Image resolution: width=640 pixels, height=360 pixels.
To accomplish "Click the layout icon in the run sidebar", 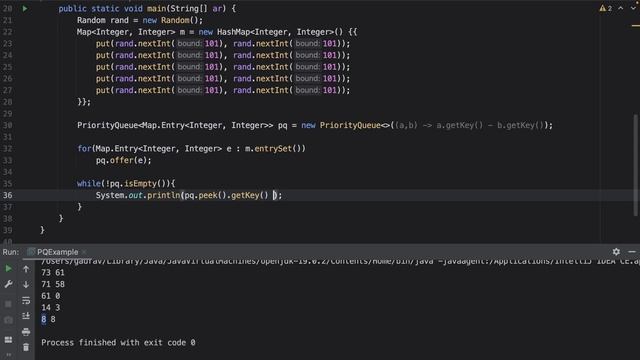I will tap(8, 340).
